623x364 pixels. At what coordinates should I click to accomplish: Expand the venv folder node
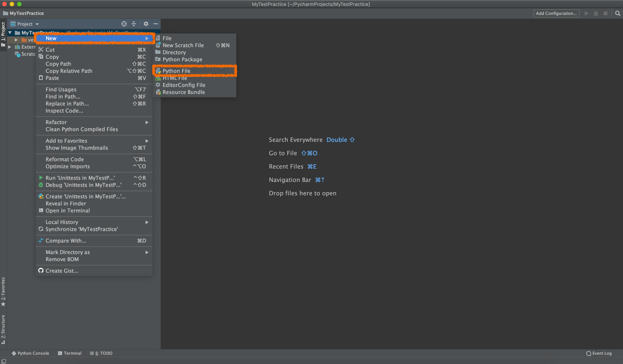(16, 40)
